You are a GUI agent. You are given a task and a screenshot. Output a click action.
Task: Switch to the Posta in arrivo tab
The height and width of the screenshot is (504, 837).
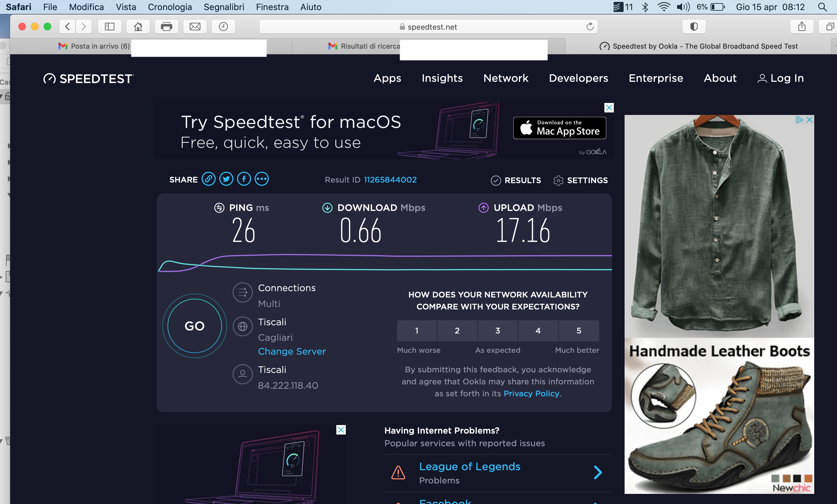click(x=151, y=46)
